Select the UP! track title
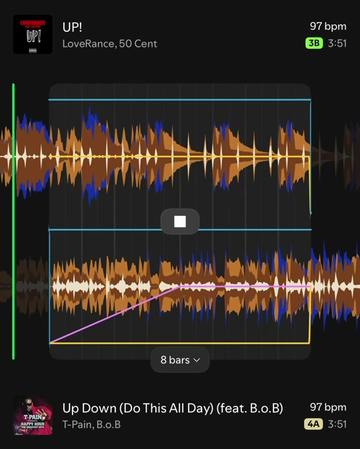This screenshot has height=449, width=360. coord(72,27)
